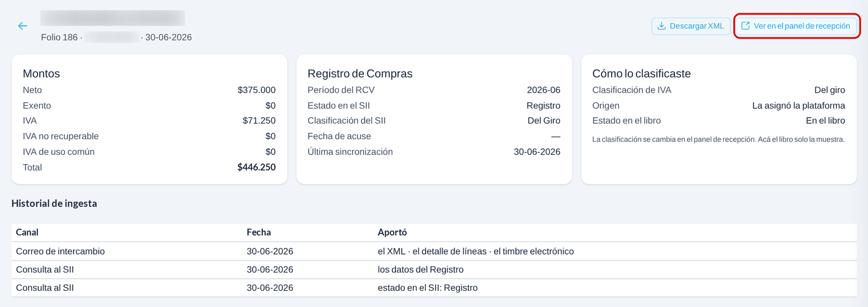Click the Registro de Compras card heading
Image resolution: width=868 pixels, height=307 pixels.
[x=360, y=74]
